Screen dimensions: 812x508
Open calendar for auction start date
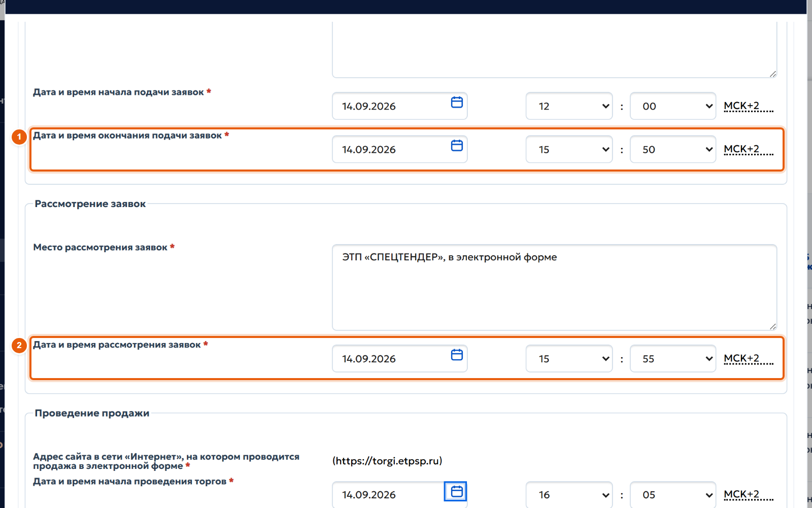(456, 491)
